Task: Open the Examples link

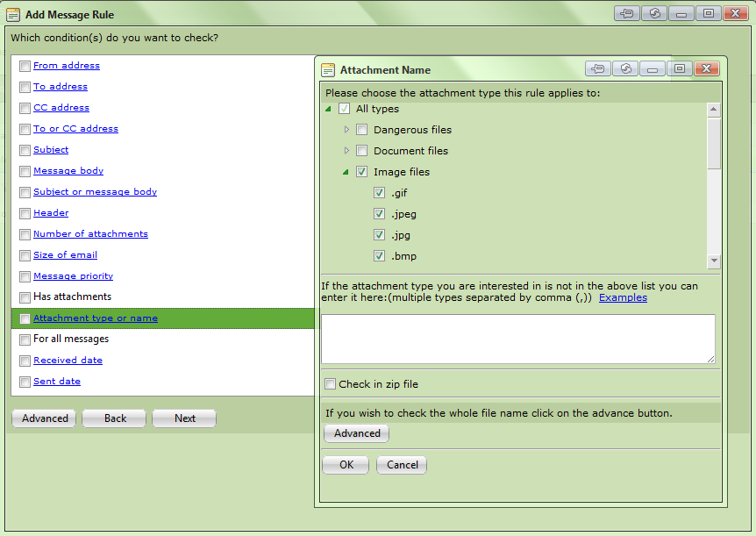Action: 623,297
